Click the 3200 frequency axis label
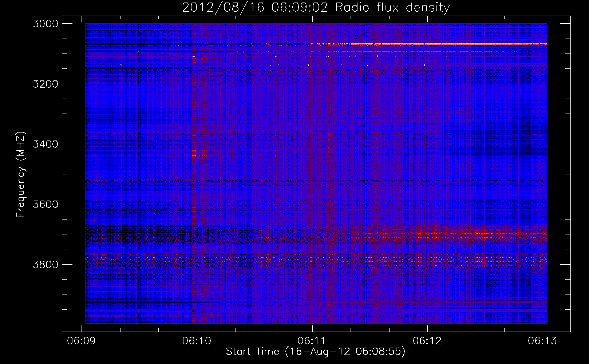The image size is (589, 364). 46,84
